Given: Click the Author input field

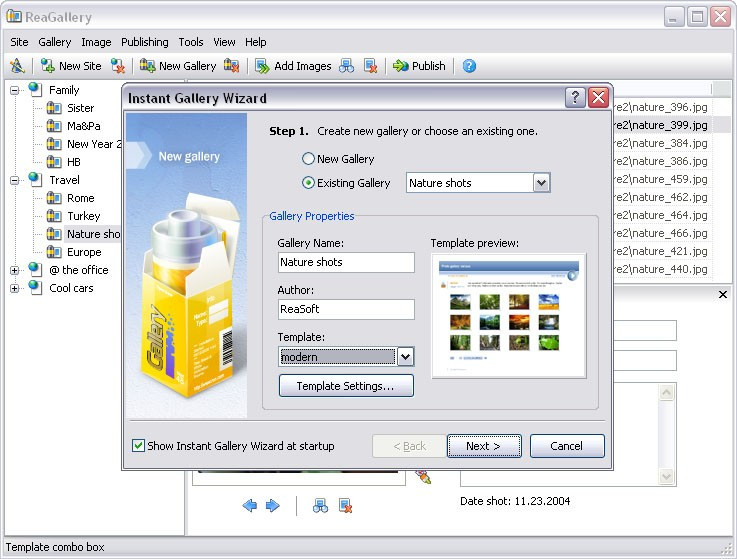Looking at the screenshot, I should pyautogui.click(x=346, y=309).
